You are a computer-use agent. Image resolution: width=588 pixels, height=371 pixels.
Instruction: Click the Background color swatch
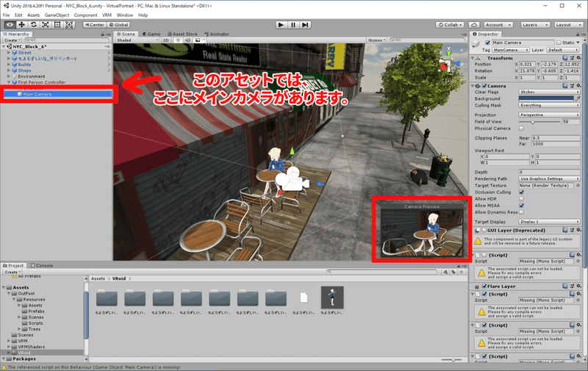coord(546,98)
